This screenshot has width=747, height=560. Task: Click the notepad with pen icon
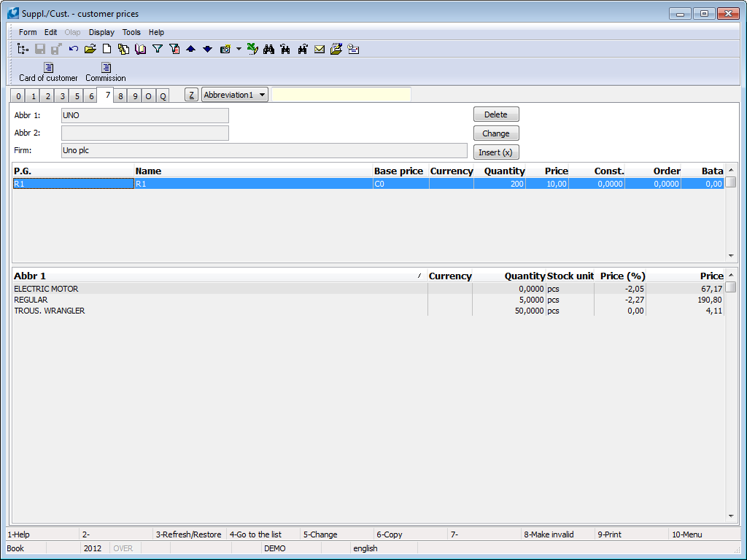pos(336,49)
